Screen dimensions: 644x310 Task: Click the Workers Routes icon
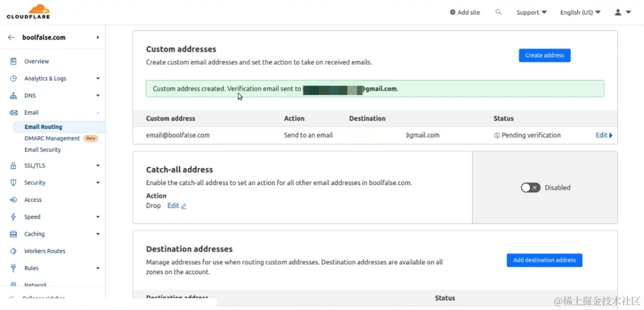(14, 251)
